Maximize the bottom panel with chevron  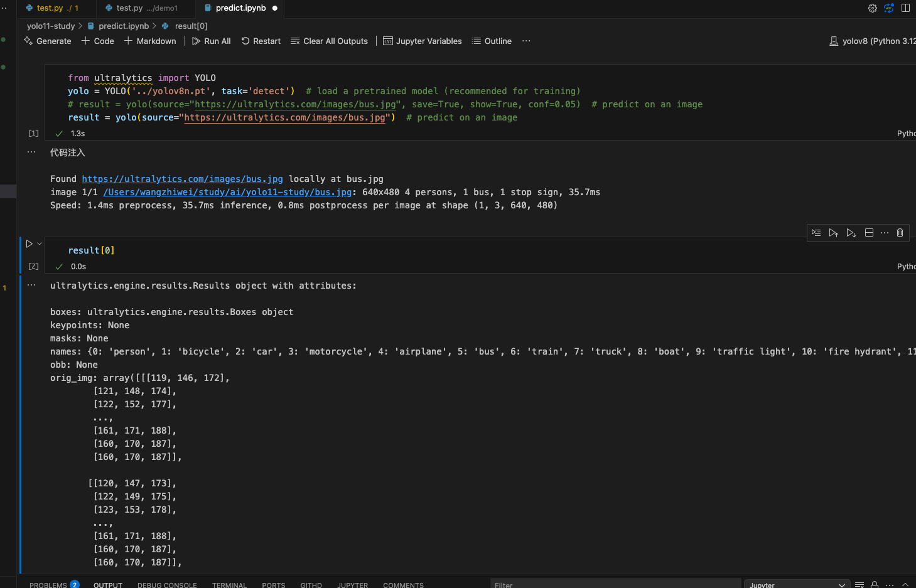click(x=905, y=585)
